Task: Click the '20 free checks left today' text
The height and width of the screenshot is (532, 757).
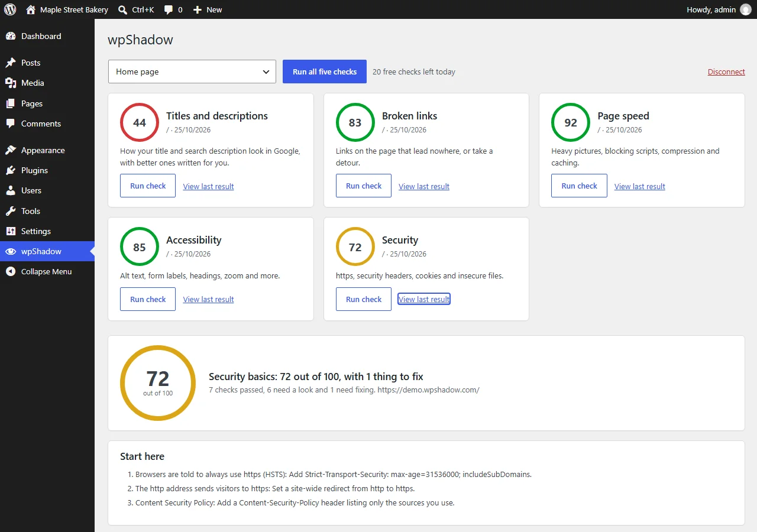Action: [x=414, y=72]
